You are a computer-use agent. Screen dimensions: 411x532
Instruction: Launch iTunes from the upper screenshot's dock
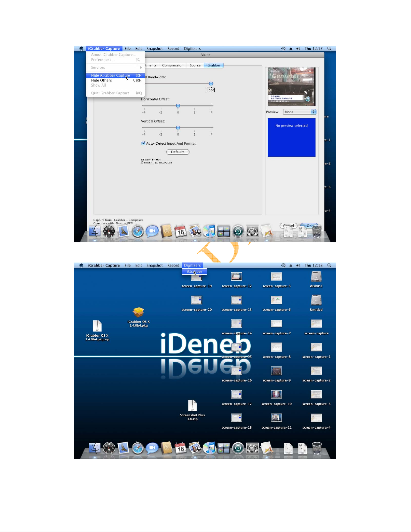coord(209,231)
